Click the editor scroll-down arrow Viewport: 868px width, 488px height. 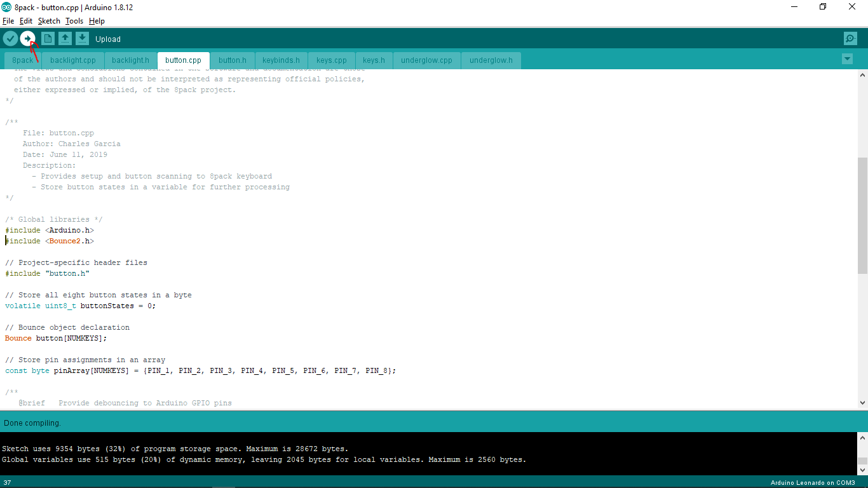coord(862,402)
